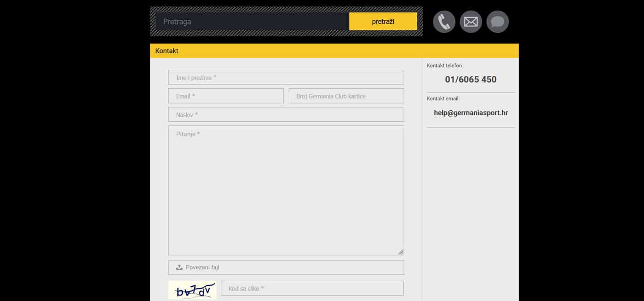Select the Kontakt telefon label
644x301 pixels.
point(444,66)
